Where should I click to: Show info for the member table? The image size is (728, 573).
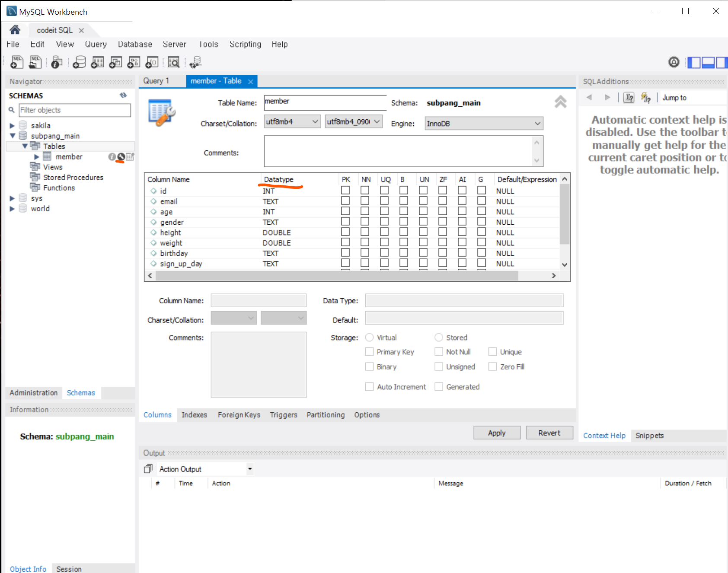point(112,157)
